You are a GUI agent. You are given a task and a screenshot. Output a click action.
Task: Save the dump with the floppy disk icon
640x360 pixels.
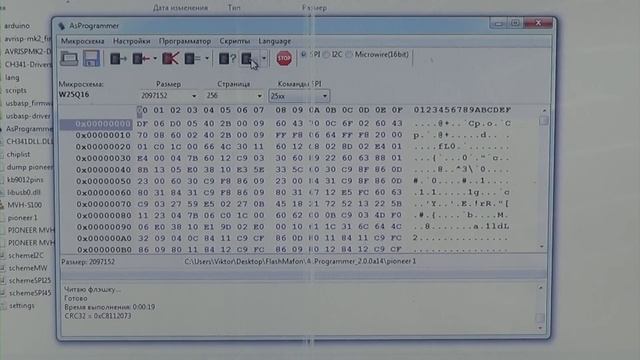click(91, 58)
